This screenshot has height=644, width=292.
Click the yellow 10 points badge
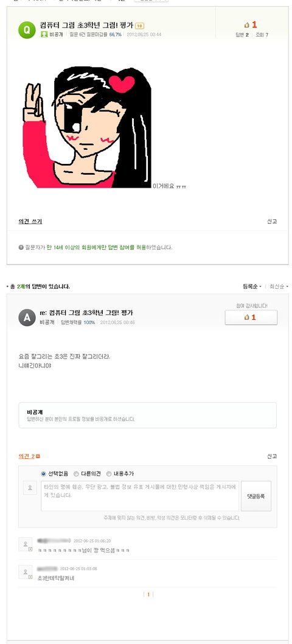pyautogui.click(x=139, y=26)
